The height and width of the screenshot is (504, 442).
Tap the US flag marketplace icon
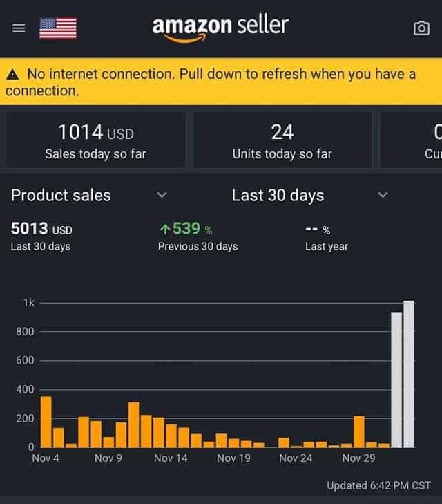click(x=58, y=28)
